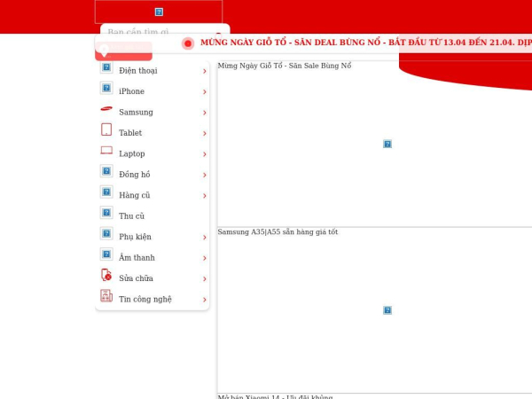Expand the Phụ kiện submenu arrow

pyautogui.click(x=205, y=237)
